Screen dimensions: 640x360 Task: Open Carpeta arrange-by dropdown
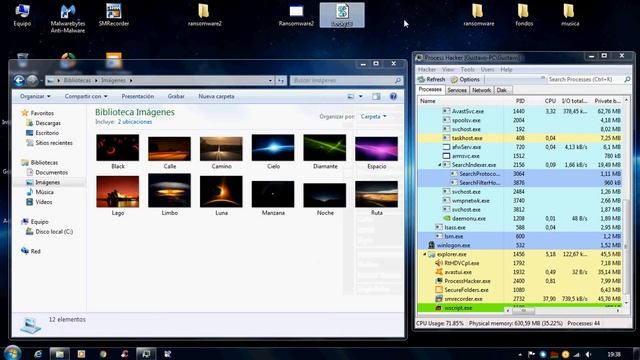tap(373, 116)
